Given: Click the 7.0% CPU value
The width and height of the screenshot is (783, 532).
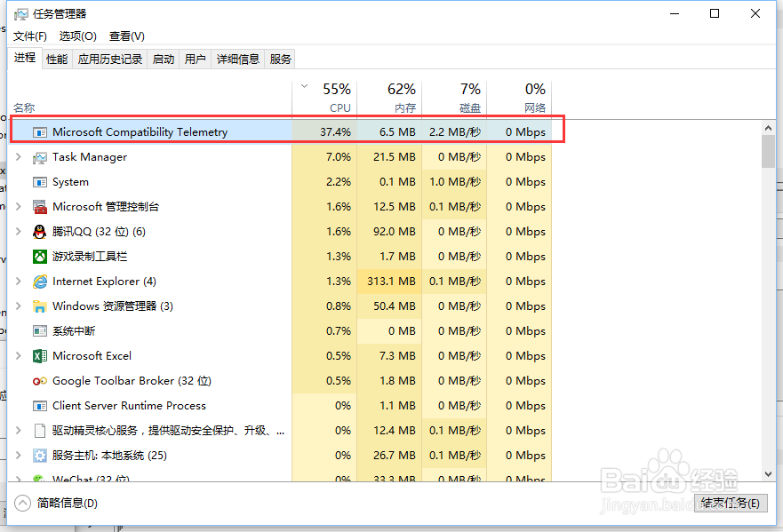Looking at the screenshot, I should 339,157.
